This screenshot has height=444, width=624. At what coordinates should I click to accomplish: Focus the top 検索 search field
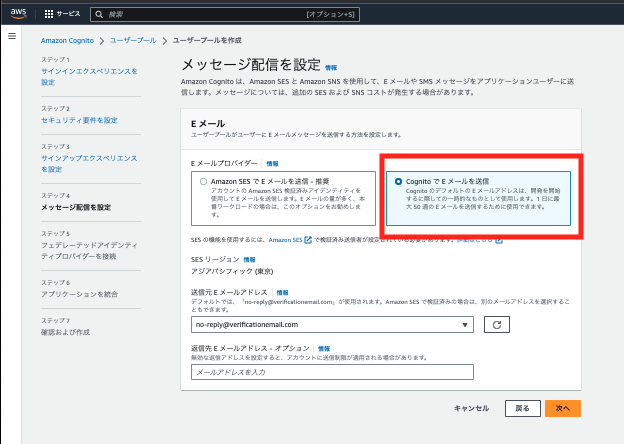[x=225, y=14]
